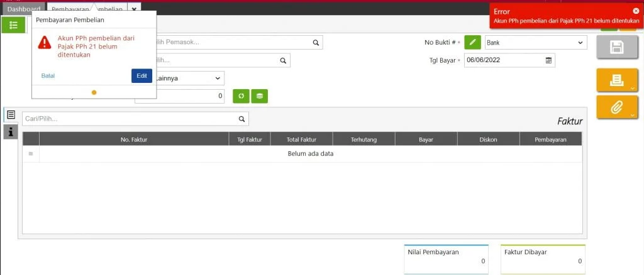The width and height of the screenshot is (644, 275).
Task: Click the Batal link in popup
Action: click(x=48, y=76)
